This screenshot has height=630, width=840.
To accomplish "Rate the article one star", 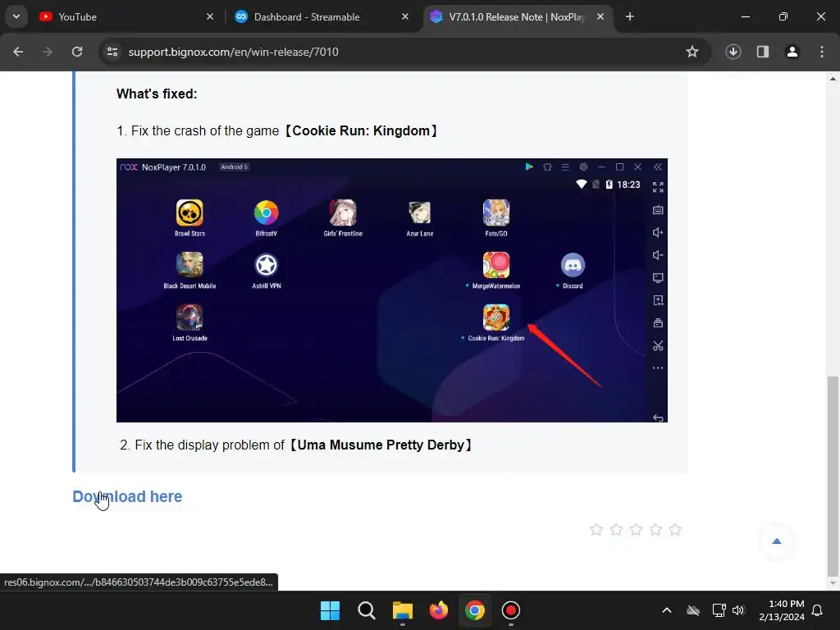I will (x=596, y=530).
